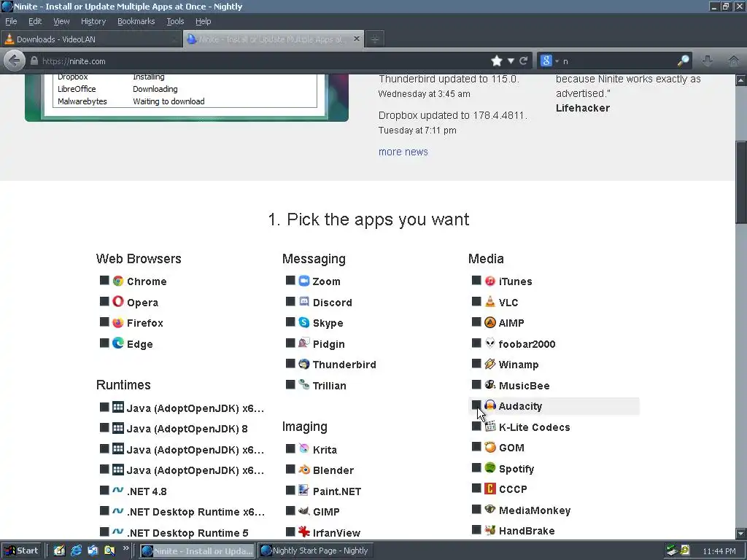Screen dimensions: 747x560
Task: Check the VLC checkbox
Action: tap(476, 301)
